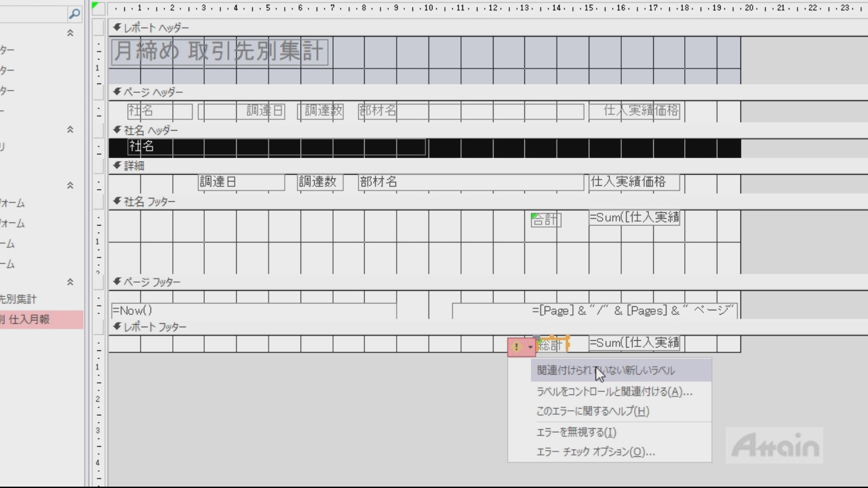Open dropdown arrow beside the error warning icon
This screenshot has height=488, width=868.
pos(530,347)
